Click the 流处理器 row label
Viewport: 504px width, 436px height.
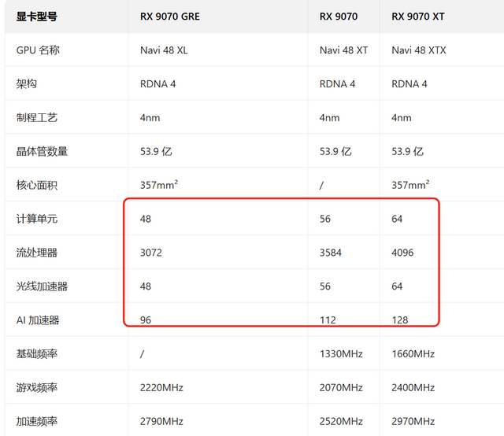(37, 253)
